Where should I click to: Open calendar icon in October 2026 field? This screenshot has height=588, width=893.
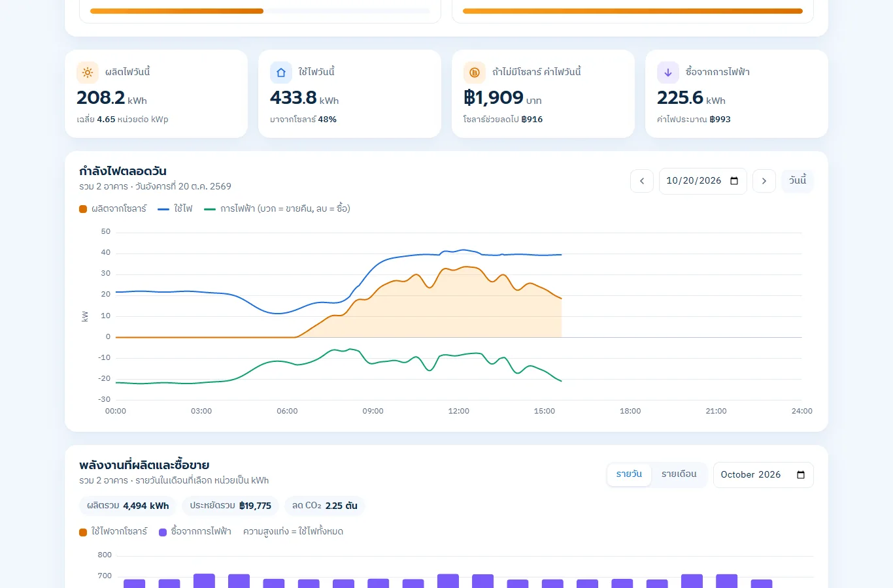tap(801, 475)
